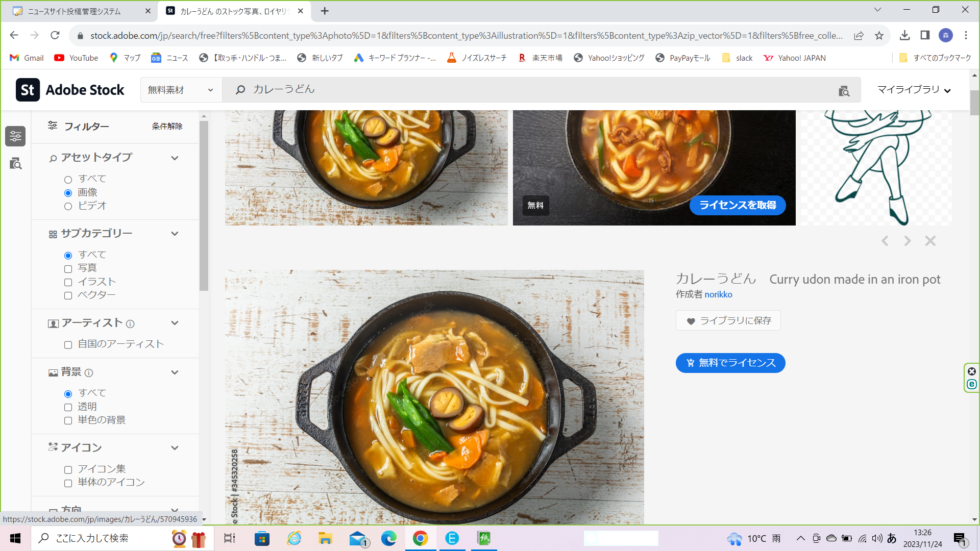
Task: Click ライセンスを取得 on udon thumbnail
Action: [738, 205]
